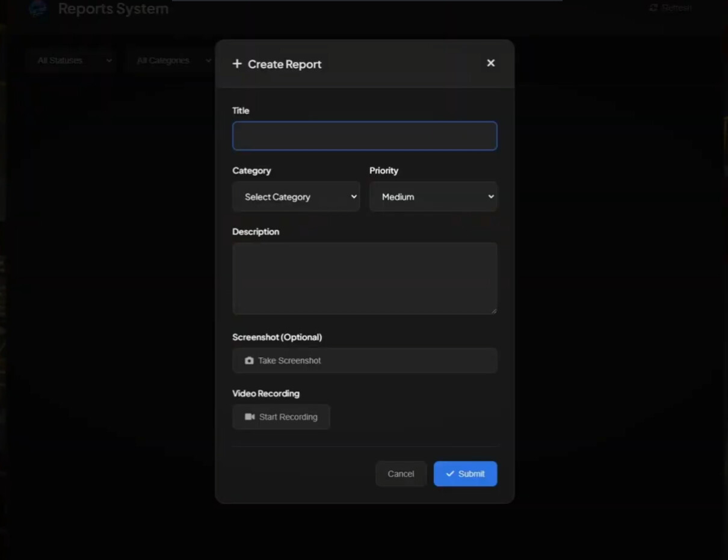Click the Start Recording button
The height and width of the screenshot is (560, 728).
pos(281,417)
